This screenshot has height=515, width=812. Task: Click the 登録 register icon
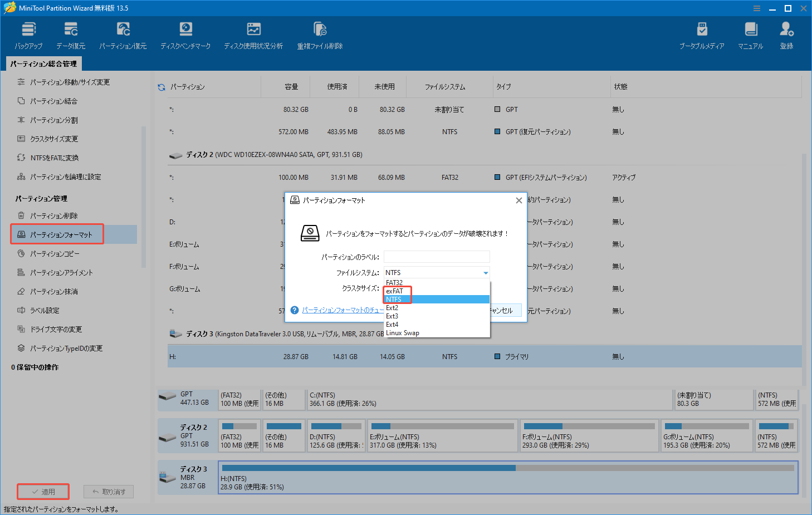click(786, 36)
